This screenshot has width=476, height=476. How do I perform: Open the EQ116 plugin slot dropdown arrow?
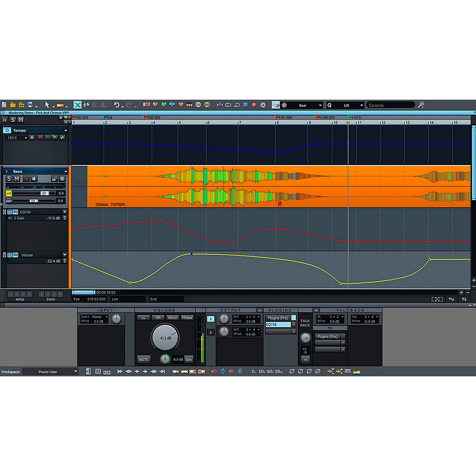point(294,325)
